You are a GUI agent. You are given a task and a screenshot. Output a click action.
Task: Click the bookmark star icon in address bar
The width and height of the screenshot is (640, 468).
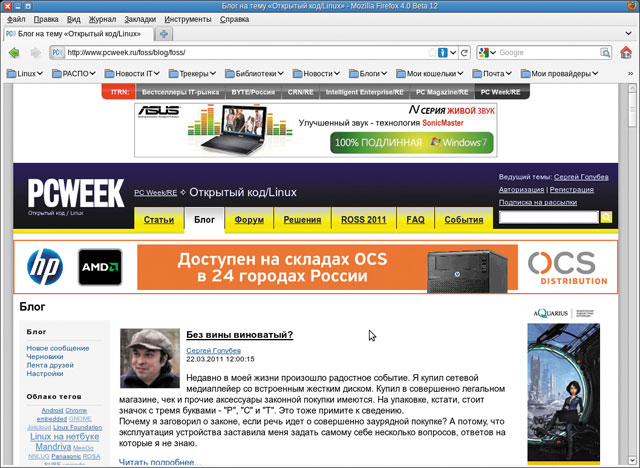point(432,53)
